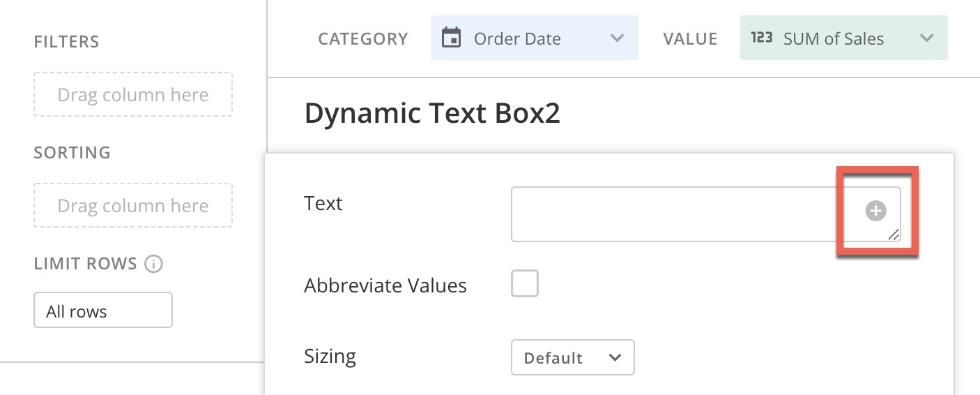Expand the Order Date category dropdown
The width and height of the screenshot is (980, 395).
[x=534, y=38]
